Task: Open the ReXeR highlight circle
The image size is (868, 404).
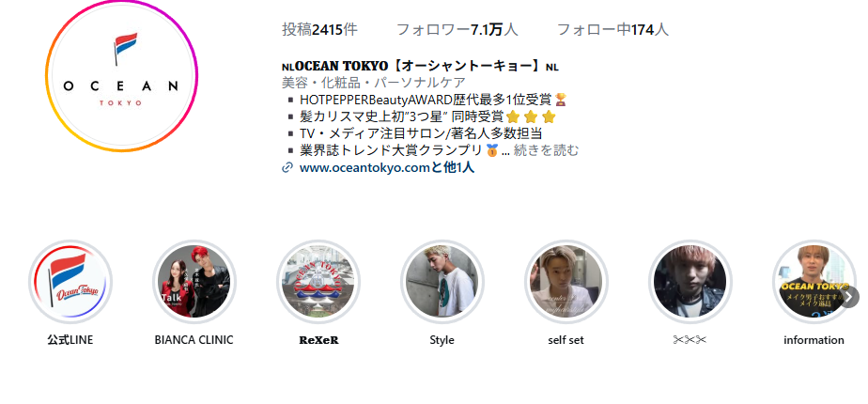Action: tap(318, 281)
